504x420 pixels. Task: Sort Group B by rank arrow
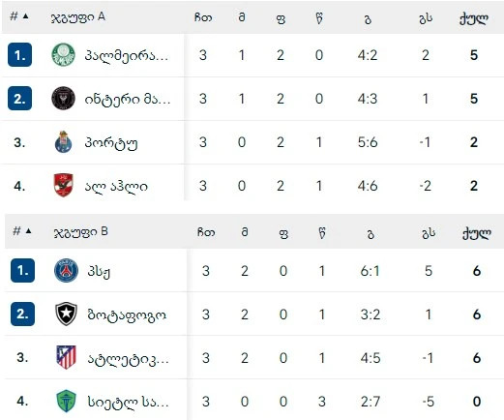[28, 231]
